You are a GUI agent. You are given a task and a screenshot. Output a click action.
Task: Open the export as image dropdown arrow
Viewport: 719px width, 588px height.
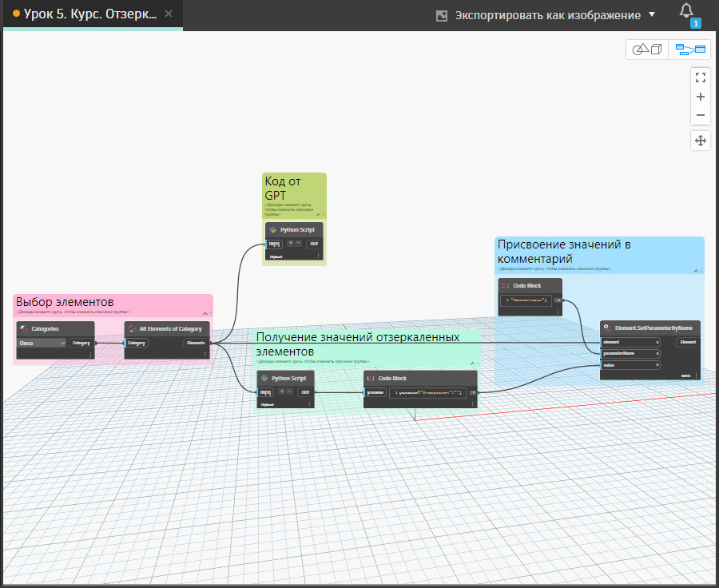652,15
